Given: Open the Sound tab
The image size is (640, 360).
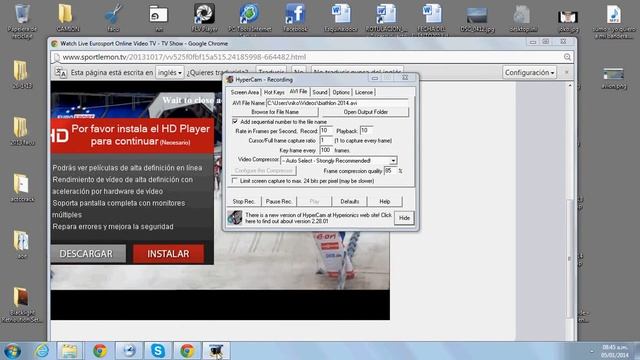Looking at the screenshot, I should click(x=320, y=92).
